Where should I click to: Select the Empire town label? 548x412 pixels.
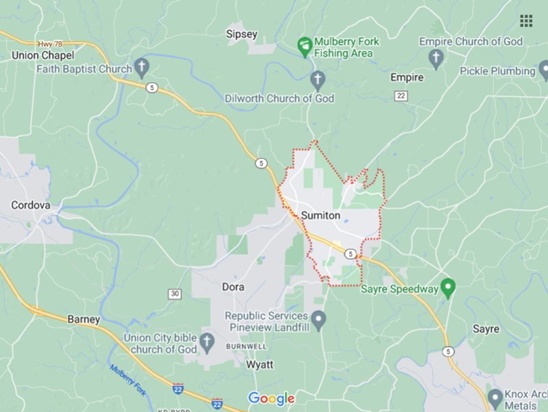pyautogui.click(x=407, y=77)
